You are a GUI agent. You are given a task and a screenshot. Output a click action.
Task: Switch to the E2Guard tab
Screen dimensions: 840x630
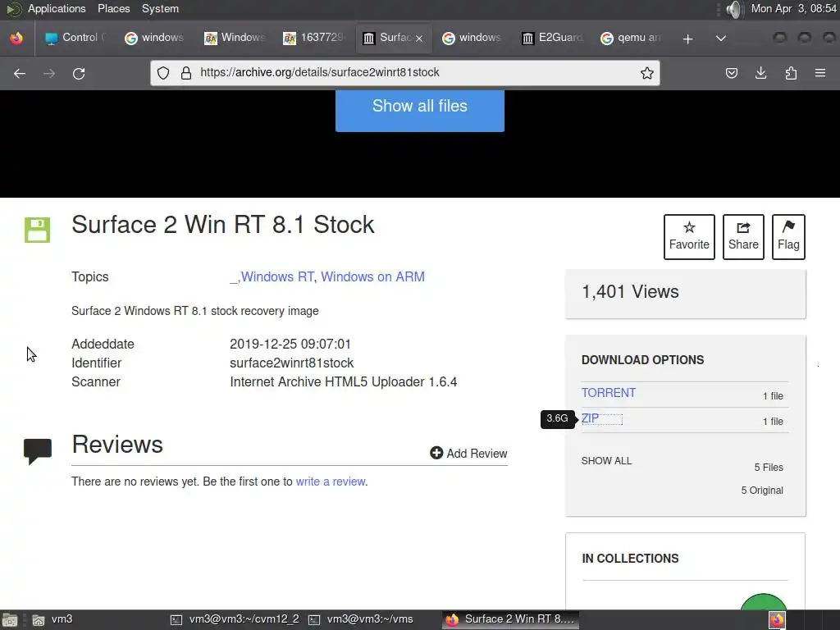[552, 38]
